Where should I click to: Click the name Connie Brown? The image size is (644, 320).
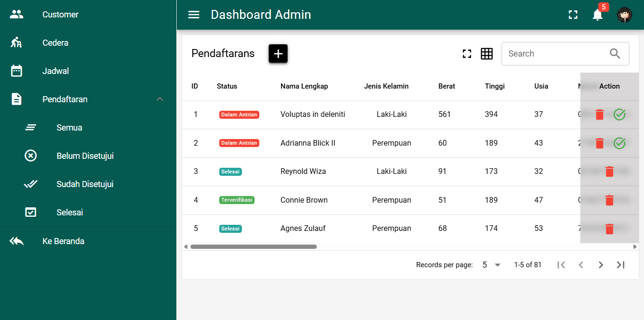point(304,200)
